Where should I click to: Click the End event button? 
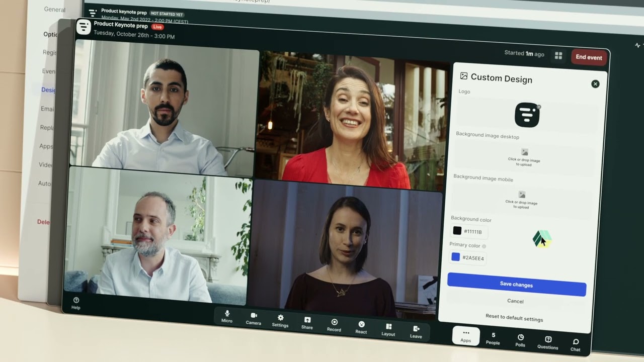[x=589, y=57]
